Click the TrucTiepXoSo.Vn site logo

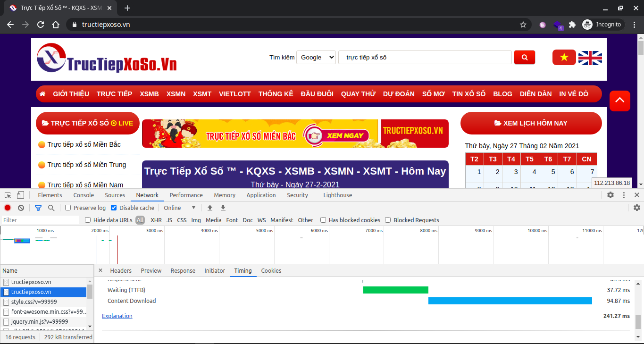[107, 59]
